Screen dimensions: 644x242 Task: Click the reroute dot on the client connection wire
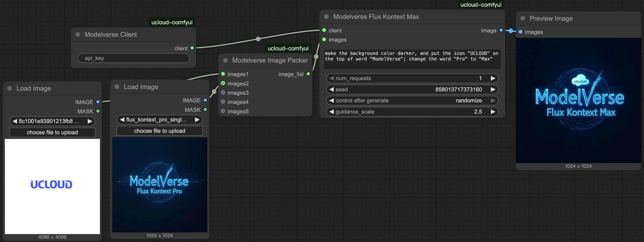click(x=258, y=39)
